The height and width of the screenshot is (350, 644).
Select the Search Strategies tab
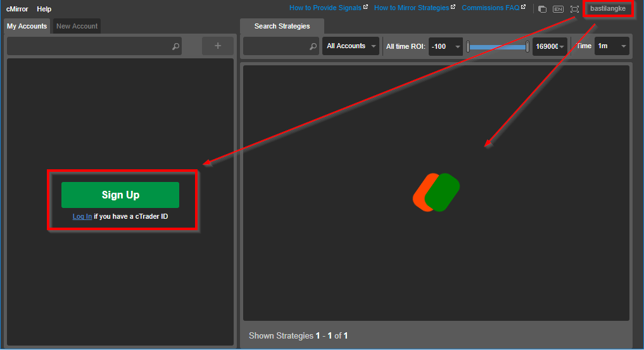click(282, 26)
